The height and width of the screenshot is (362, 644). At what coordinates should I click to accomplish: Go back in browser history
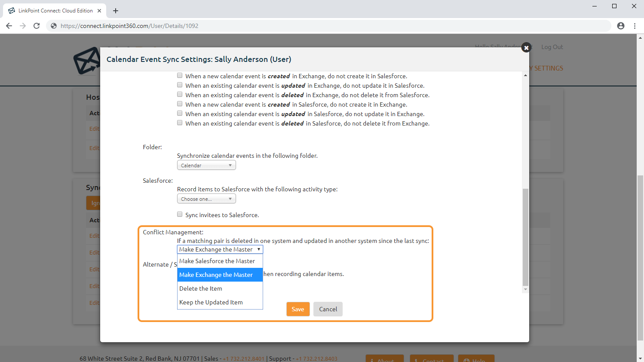(x=9, y=26)
